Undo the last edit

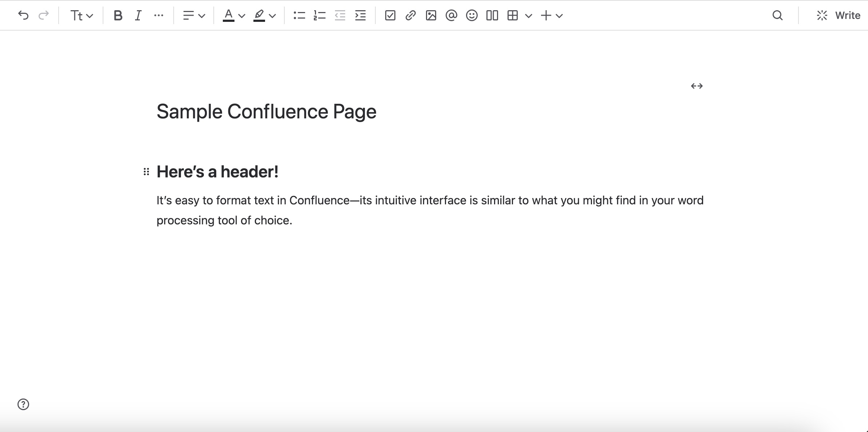tap(23, 15)
